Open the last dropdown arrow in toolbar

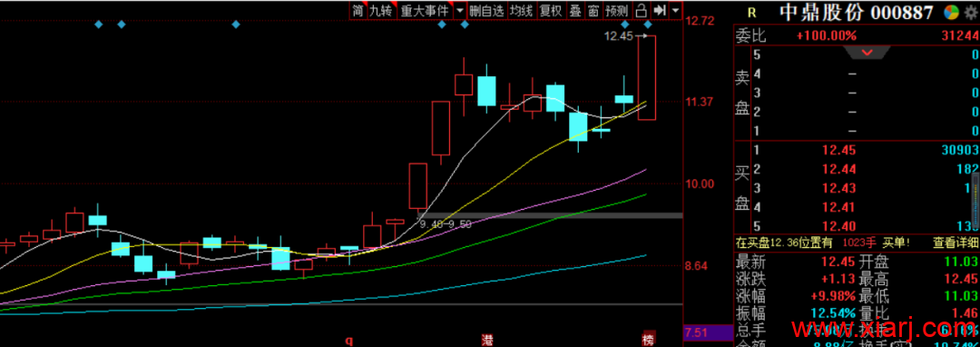pyautogui.click(x=675, y=10)
